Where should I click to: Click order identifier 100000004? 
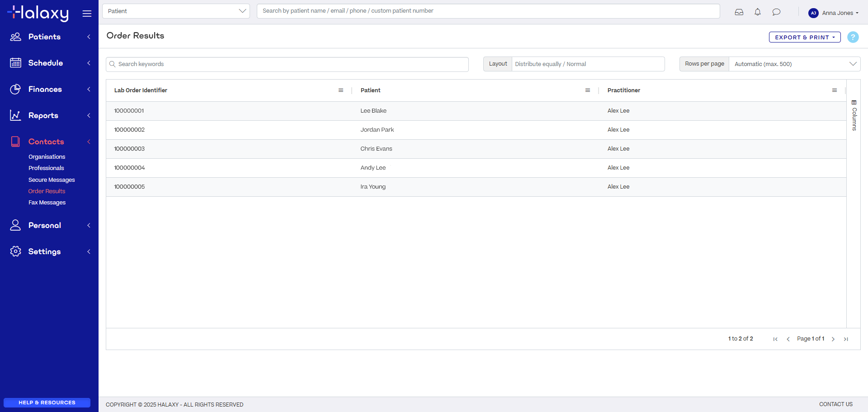[x=129, y=168]
